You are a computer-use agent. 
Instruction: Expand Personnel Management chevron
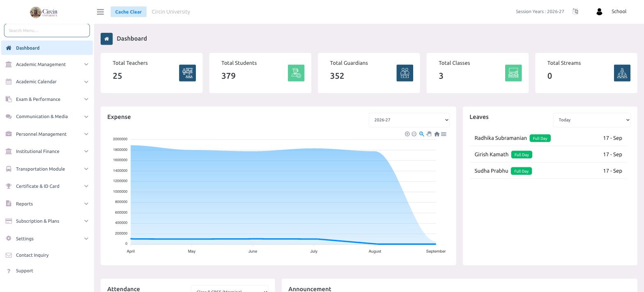(86, 134)
